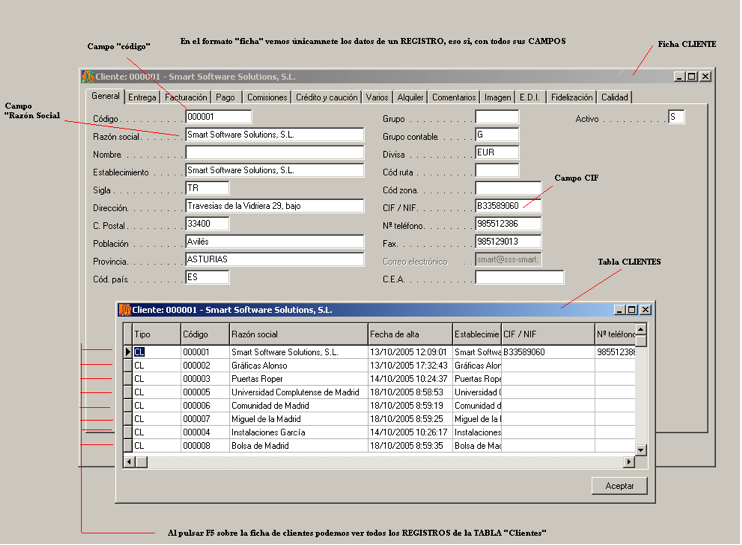Maximize the clients table window
This screenshot has width=742, height=545.
point(632,310)
